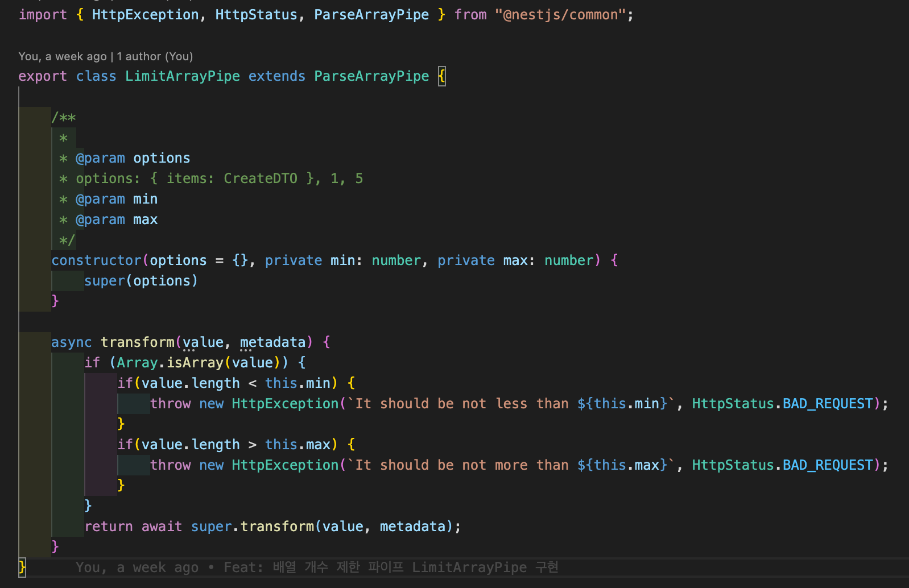Click the LimitArrayPipe class name

tap(183, 76)
